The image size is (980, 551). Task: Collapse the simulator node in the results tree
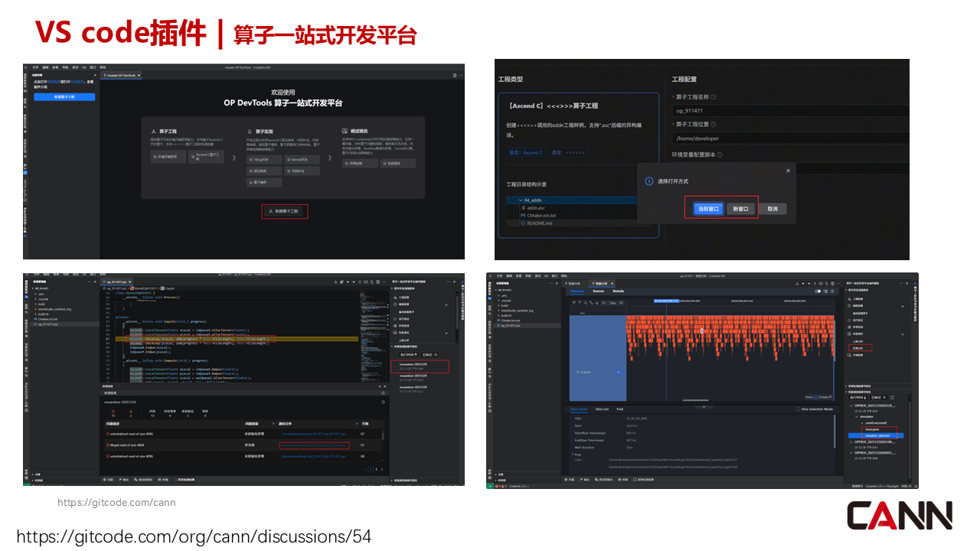coord(857,416)
